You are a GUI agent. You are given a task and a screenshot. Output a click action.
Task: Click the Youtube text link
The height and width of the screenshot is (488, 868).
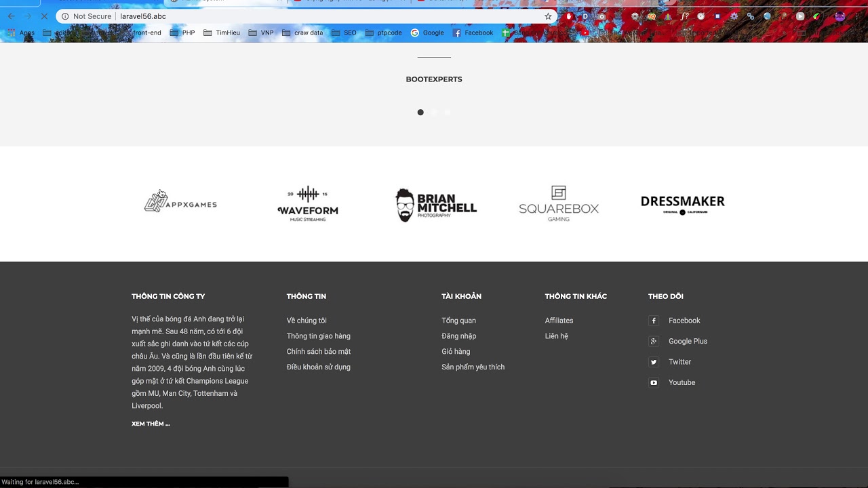click(682, 383)
